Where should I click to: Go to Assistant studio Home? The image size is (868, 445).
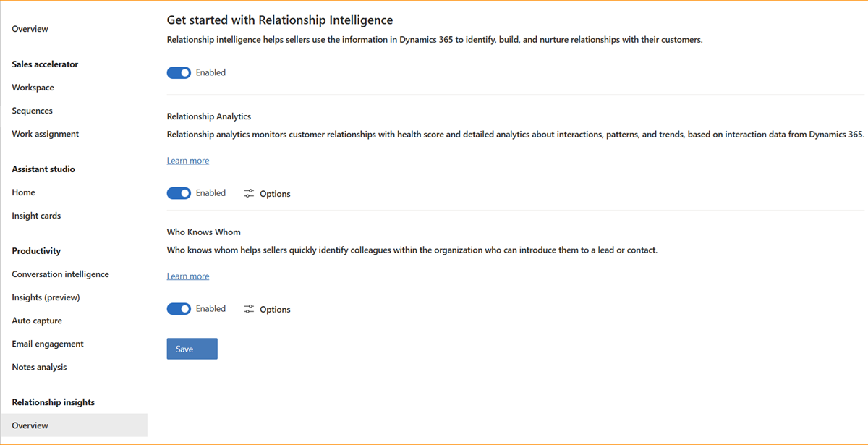point(23,192)
